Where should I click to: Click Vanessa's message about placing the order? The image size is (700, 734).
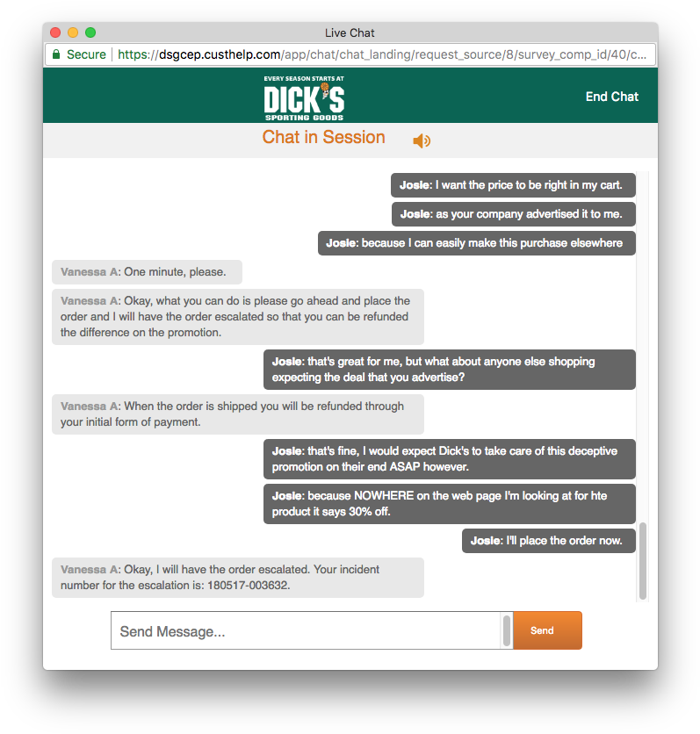pyautogui.click(x=238, y=316)
